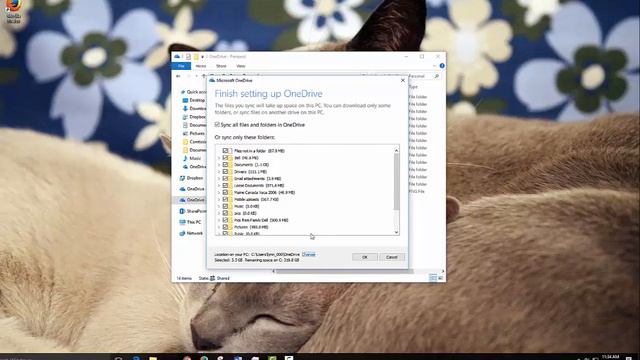The width and height of the screenshot is (640, 360).
Task: Click the Mozilla Firefox desktop icon
Action: [x=13, y=11]
